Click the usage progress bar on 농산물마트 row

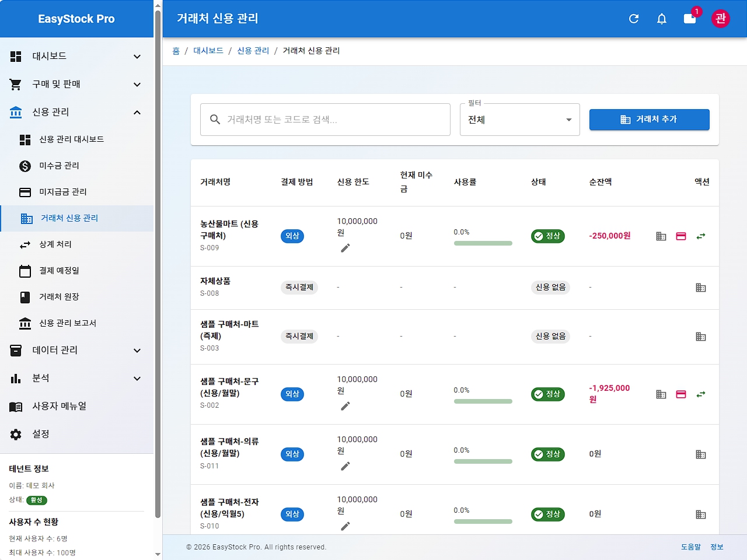tap(483, 243)
